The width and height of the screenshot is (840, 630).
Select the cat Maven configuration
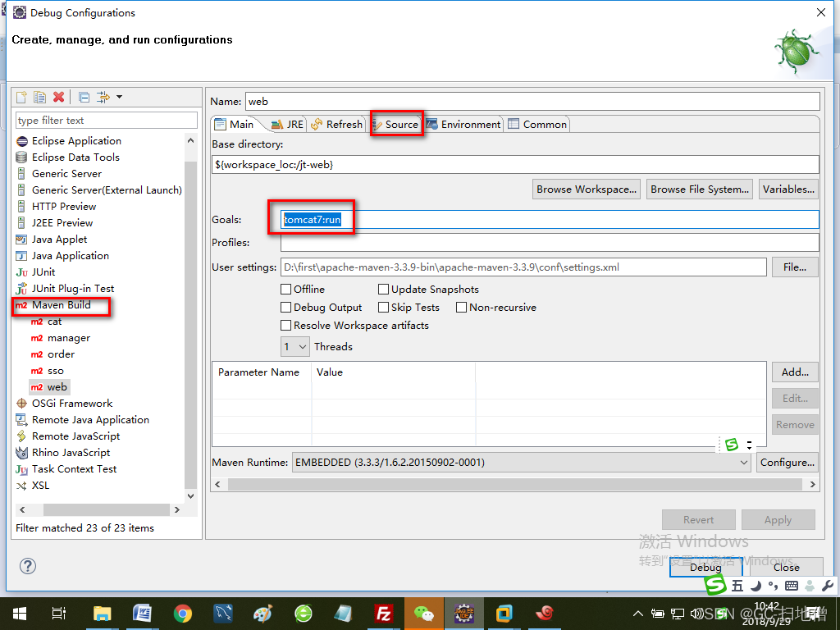coord(55,322)
